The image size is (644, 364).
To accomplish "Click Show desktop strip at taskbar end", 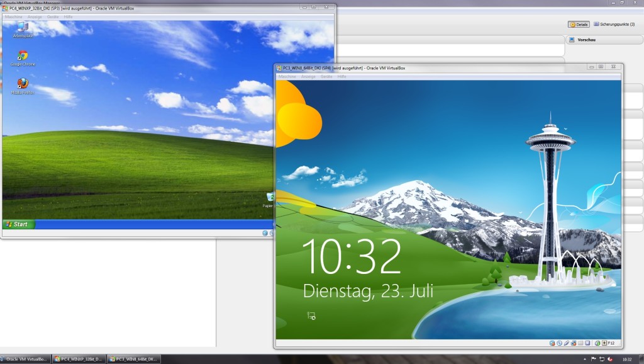I will [641, 359].
